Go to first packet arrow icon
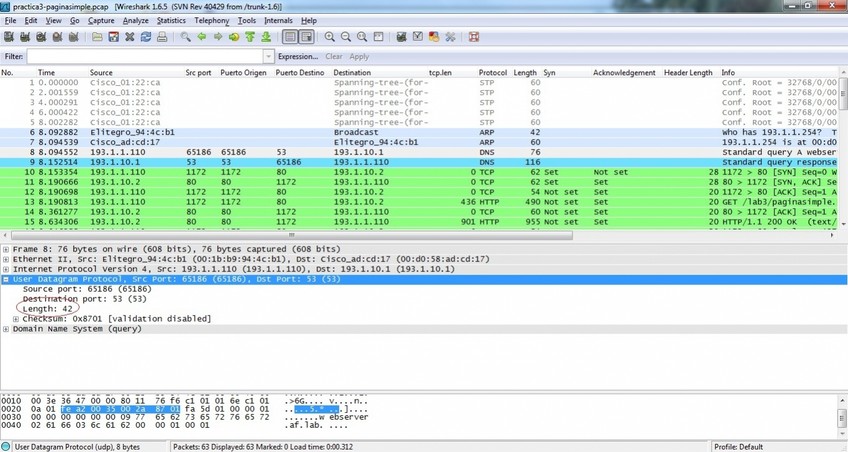Image resolution: width=848 pixels, height=452 pixels. coord(251,37)
